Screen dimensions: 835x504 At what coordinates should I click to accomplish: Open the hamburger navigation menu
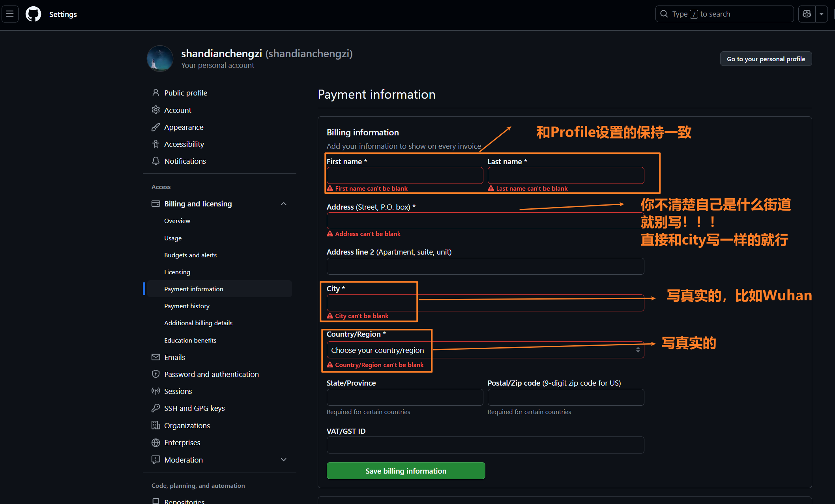[x=10, y=14]
